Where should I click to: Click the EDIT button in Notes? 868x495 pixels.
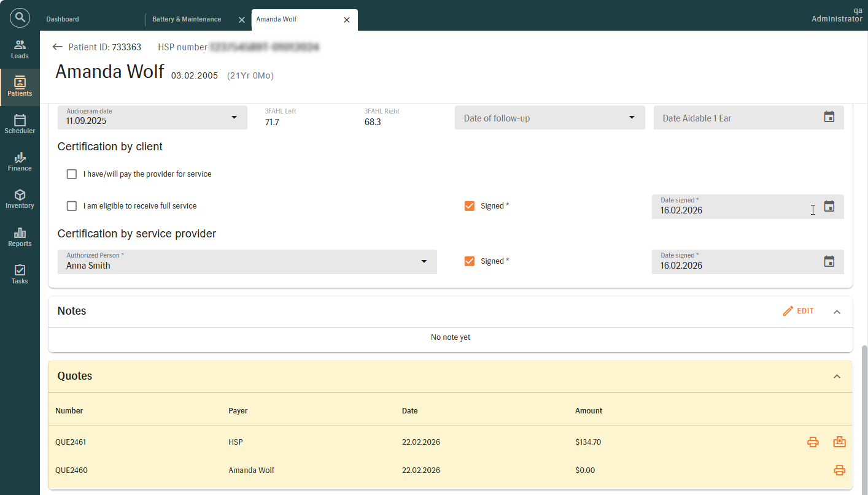pos(798,311)
